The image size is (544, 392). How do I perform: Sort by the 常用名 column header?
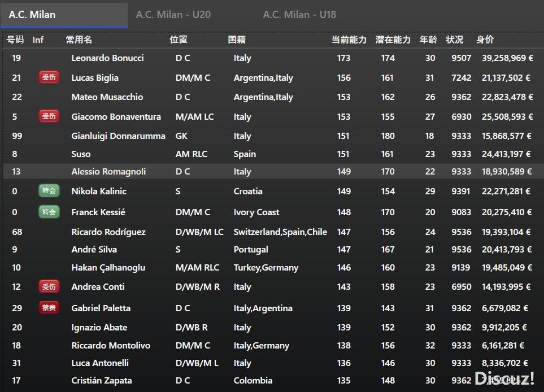pos(79,40)
